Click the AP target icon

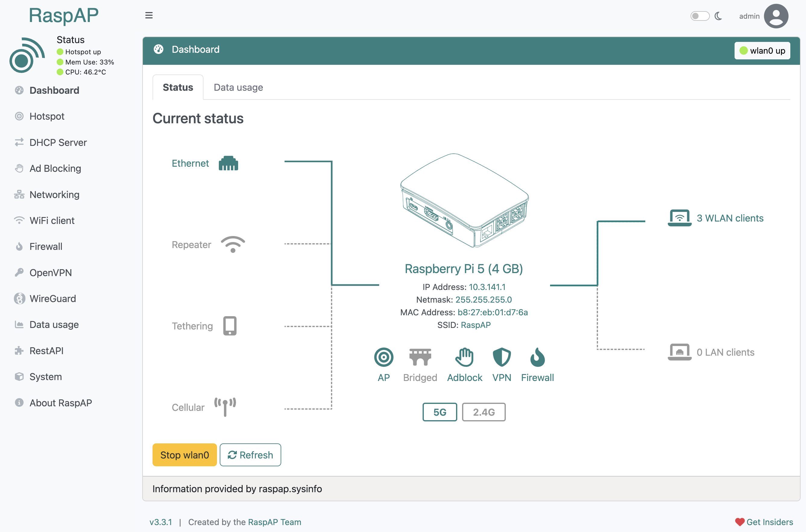pos(384,357)
